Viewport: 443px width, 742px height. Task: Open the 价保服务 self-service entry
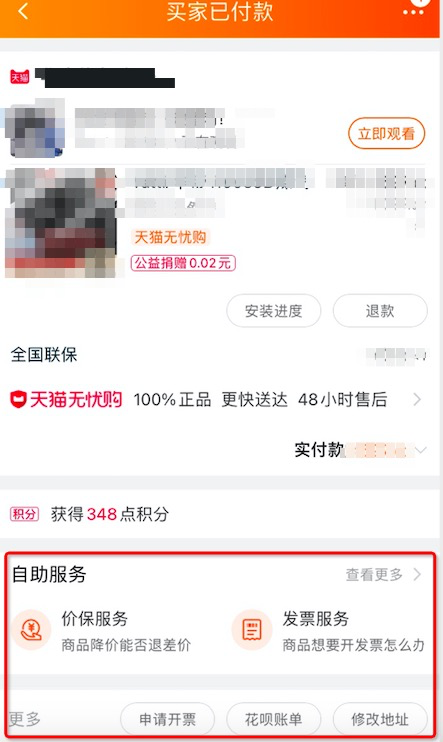(102, 630)
